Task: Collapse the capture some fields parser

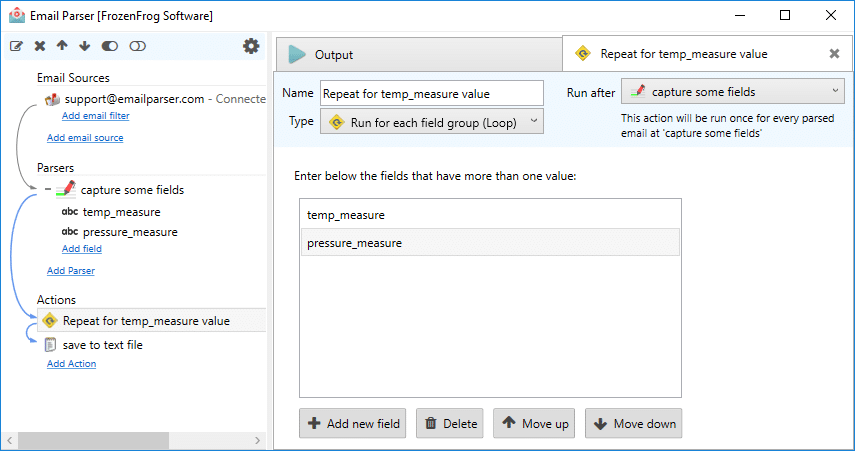Action: (x=48, y=189)
